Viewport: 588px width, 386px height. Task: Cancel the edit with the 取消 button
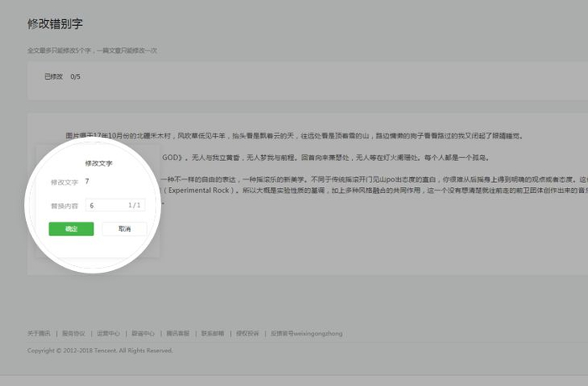coord(124,229)
